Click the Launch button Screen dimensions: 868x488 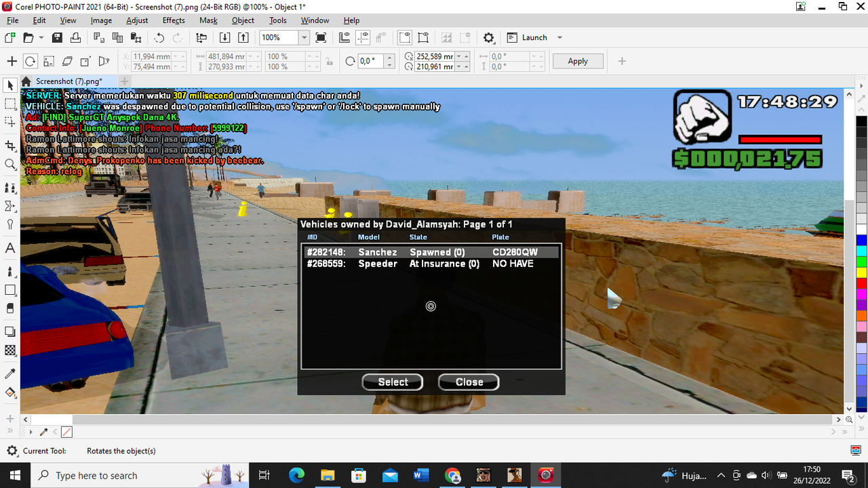(527, 38)
